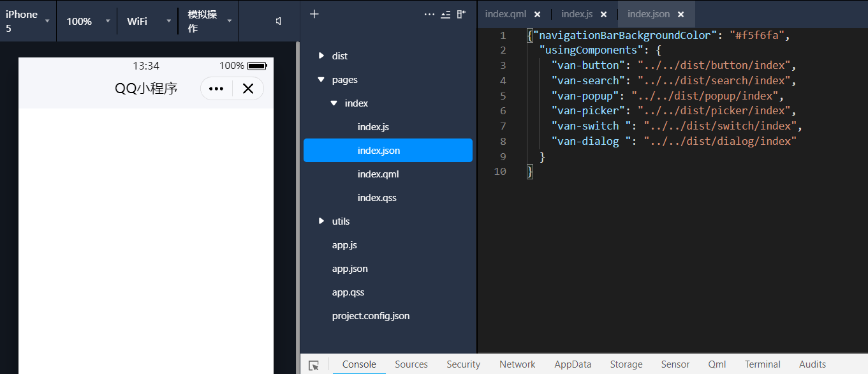The height and width of the screenshot is (374, 868).
Task: Tap the three-dots capsule menu in simulator
Action: (x=216, y=89)
